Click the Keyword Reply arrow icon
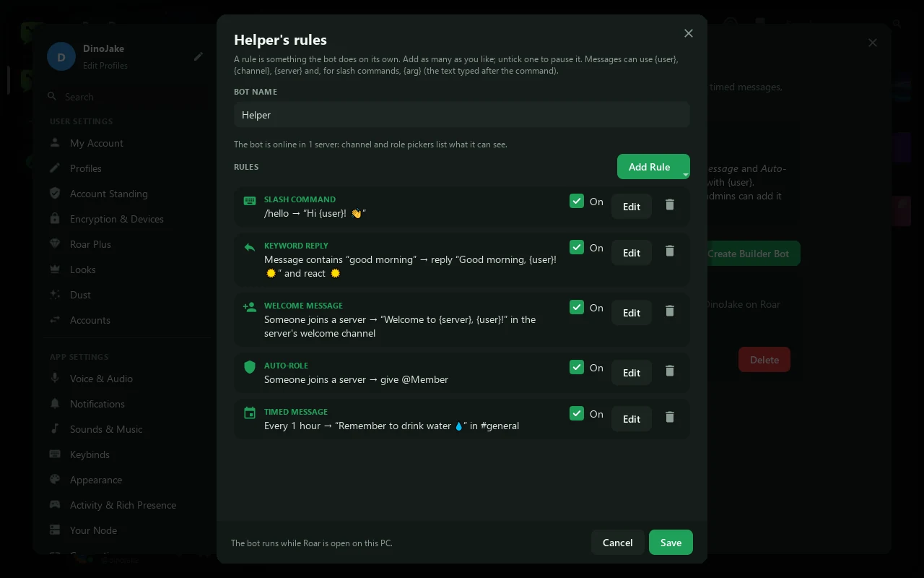This screenshot has width=924, height=578. coord(250,247)
